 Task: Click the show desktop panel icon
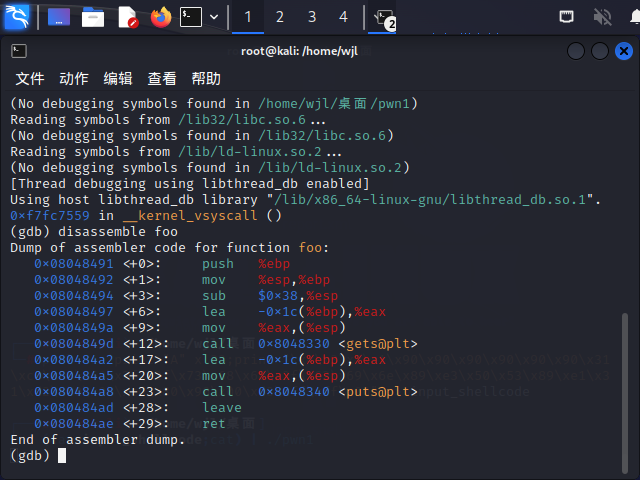59,17
